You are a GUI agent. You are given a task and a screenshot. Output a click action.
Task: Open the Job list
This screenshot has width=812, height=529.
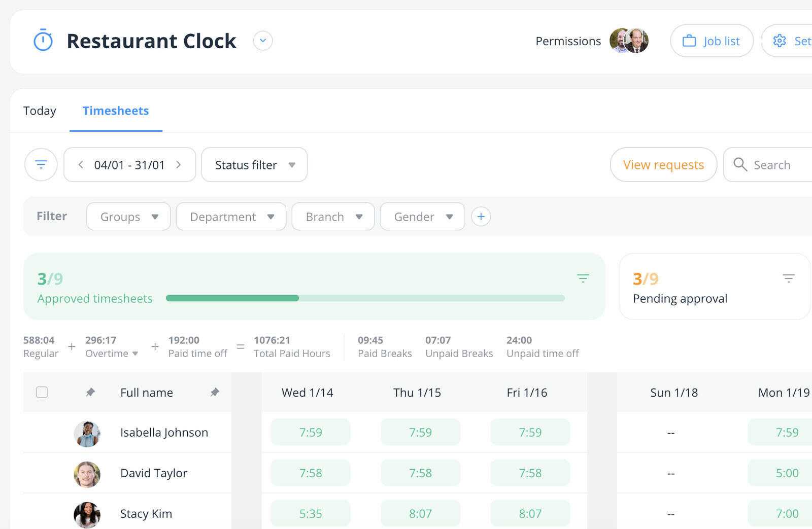[x=712, y=41]
